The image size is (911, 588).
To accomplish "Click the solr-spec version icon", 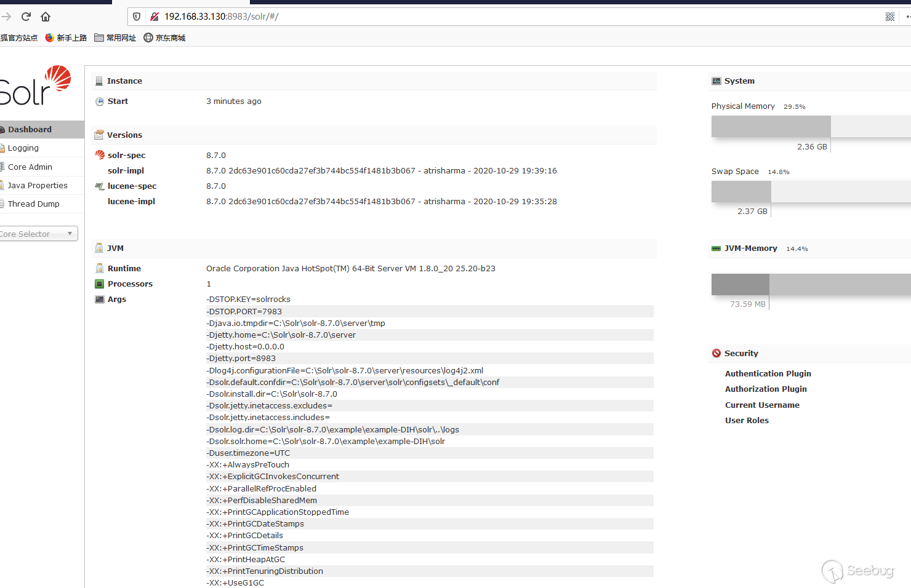I will coord(100,155).
